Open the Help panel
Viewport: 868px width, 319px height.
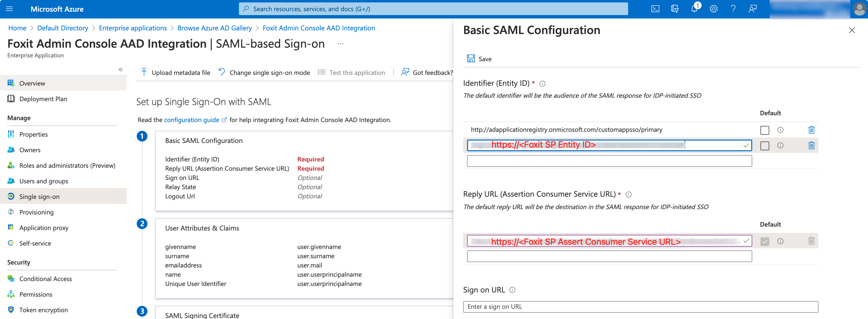(733, 9)
